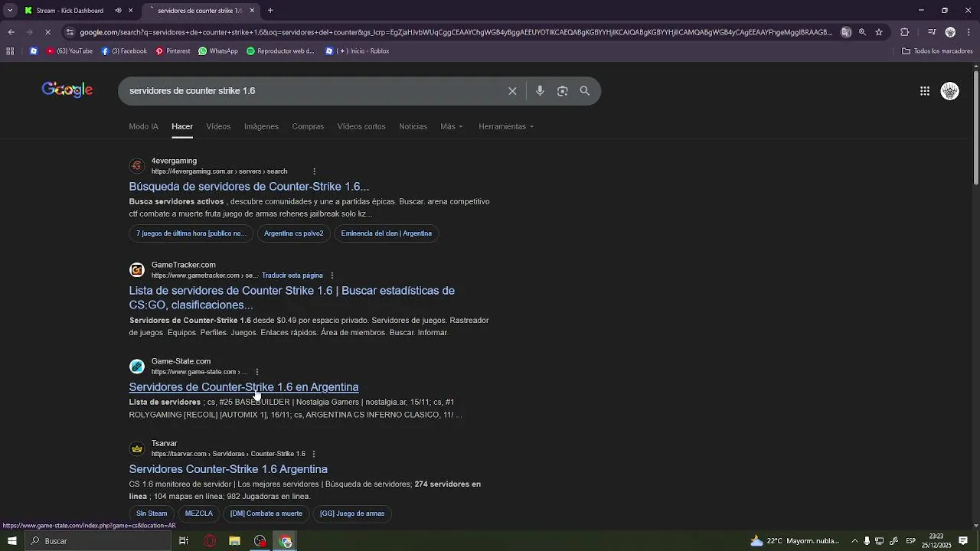Open Tsarvar Servidores Counter-Strike 1.6 Argentina result
The width and height of the screenshot is (980, 551).
228,469
